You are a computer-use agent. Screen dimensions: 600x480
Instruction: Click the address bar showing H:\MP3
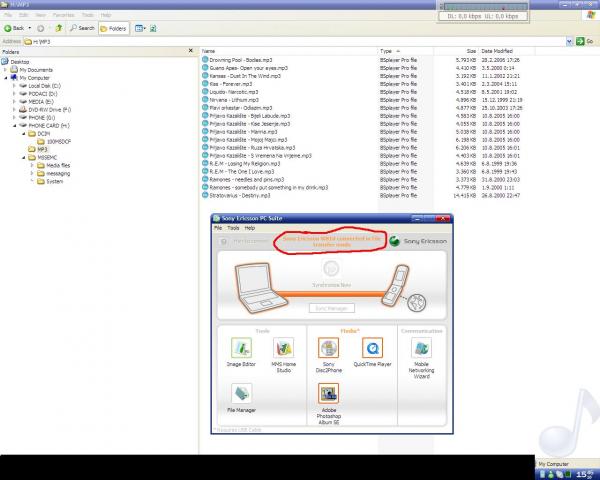click(x=294, y=41)
